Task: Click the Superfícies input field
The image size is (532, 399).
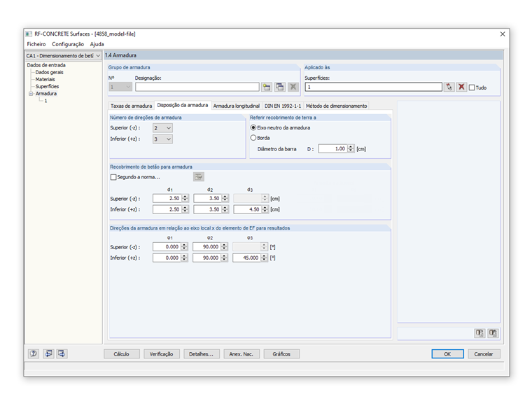Action: coord(374,87)
